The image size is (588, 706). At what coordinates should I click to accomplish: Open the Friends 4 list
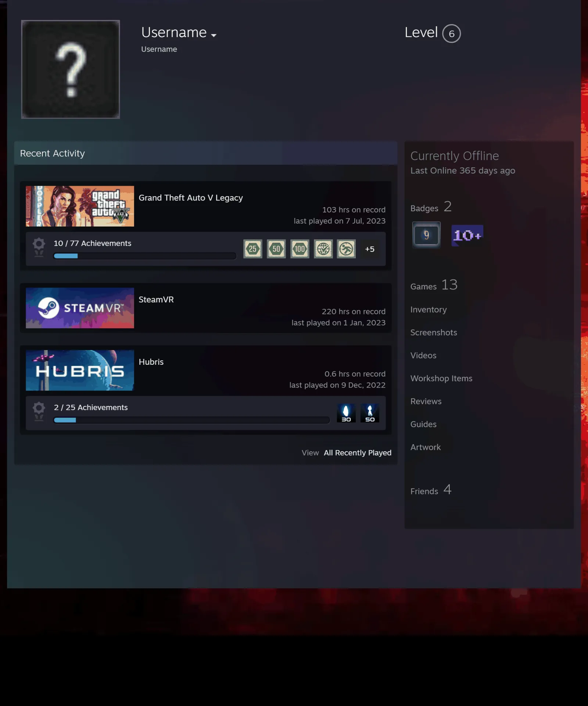(431, 490)
